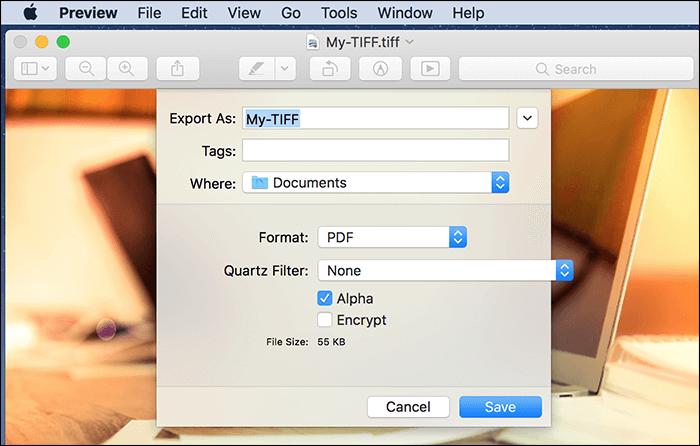
Task: Enable the Encrypt checkbox
Action: (x=325, y=320)
